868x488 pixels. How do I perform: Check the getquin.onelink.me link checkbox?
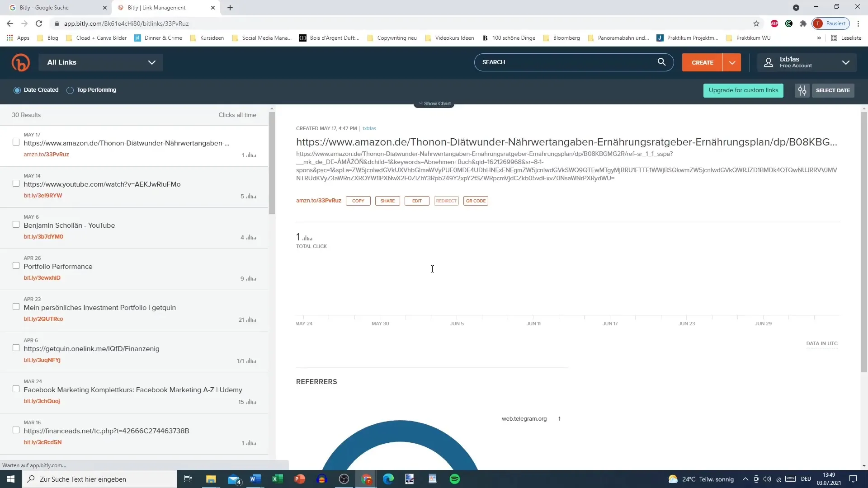(x=16, y=348)
